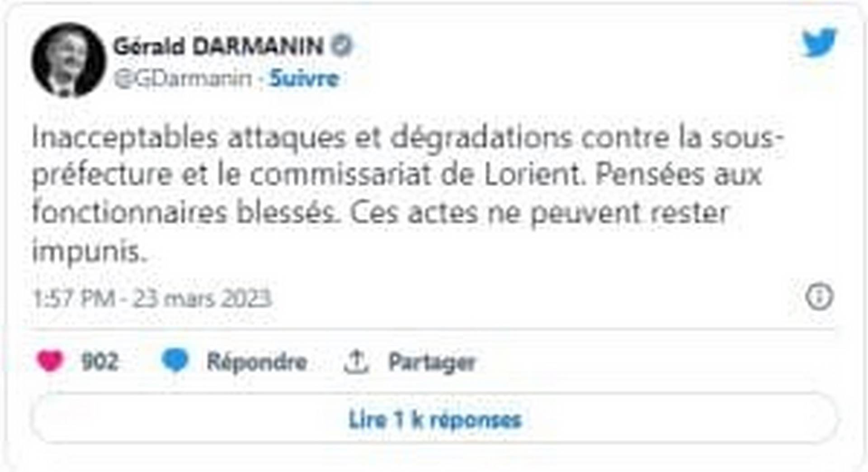Image resolution: width=868 pixels, height=472 pixels.
Task: Click the heart like icon
Action: point(50,361)
